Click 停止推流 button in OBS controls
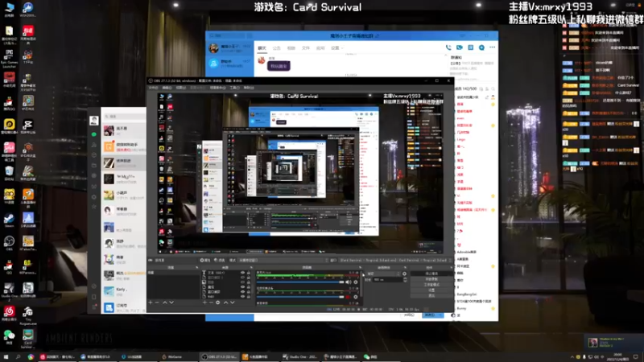Viewport: 644px width, 362px height. click(x=431, y=274)
